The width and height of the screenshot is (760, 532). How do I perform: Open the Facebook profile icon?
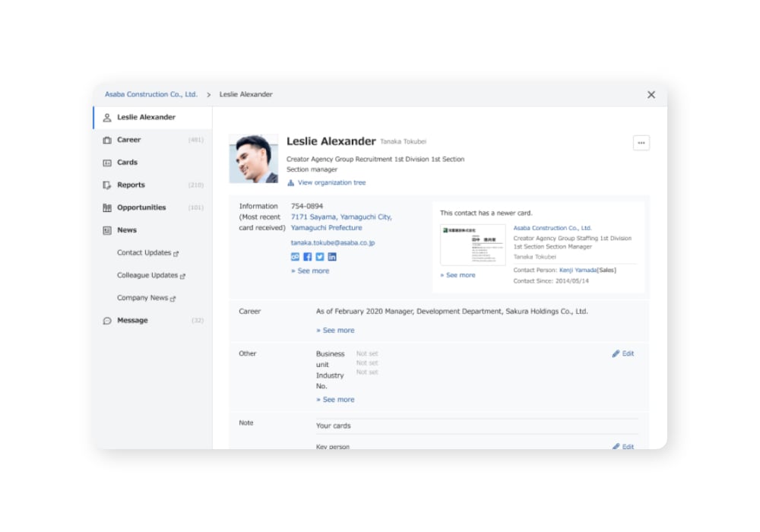(307, 257)
